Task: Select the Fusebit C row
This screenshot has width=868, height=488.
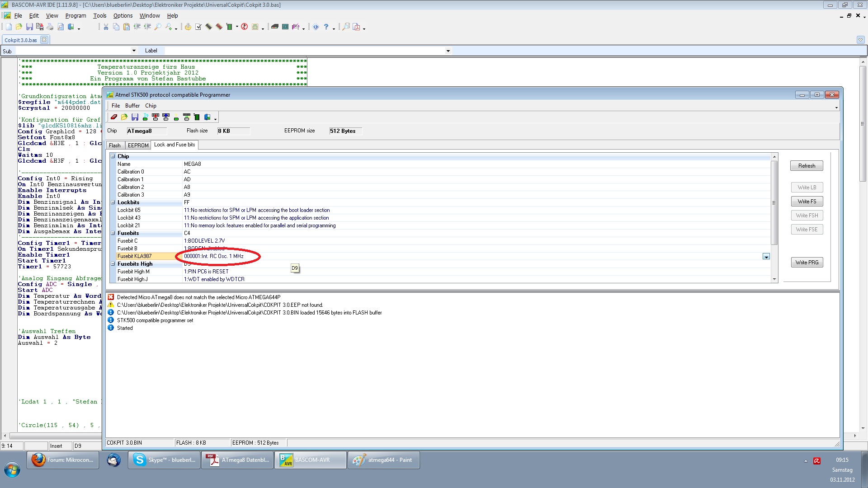Action: 442,241
